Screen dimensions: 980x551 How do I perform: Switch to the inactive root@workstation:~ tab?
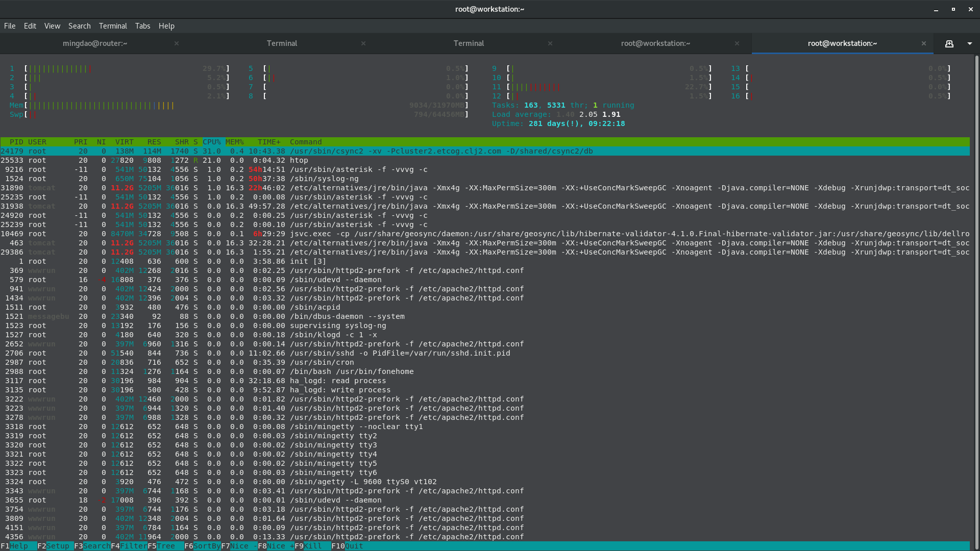click(x=655, y=43)
